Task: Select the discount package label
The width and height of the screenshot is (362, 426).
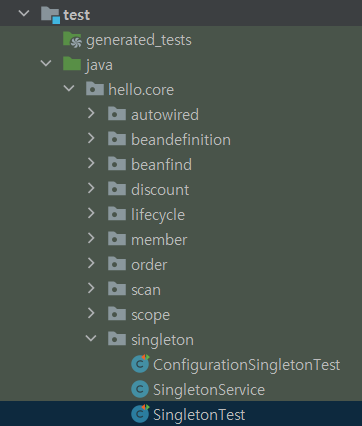Action: tap(160, 190)
